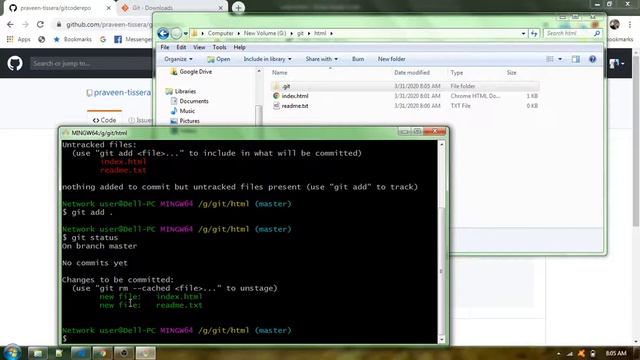The width and height of the screenshot is (640, 360).
Task: Click the Chrome address bar URL
Action: 109,24
